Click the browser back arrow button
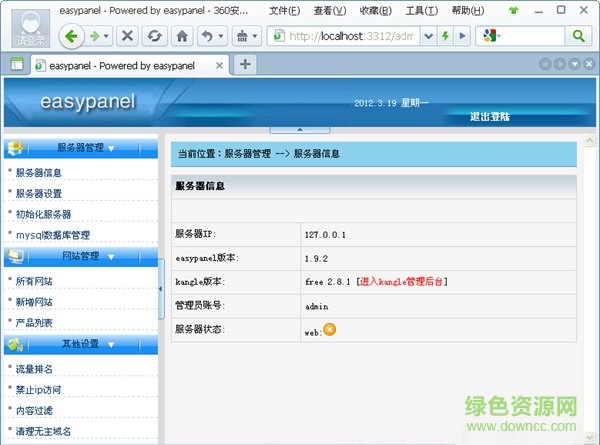The height and width of the screenshot is (445, 600). pyautogui.click(x=72, y=35)
